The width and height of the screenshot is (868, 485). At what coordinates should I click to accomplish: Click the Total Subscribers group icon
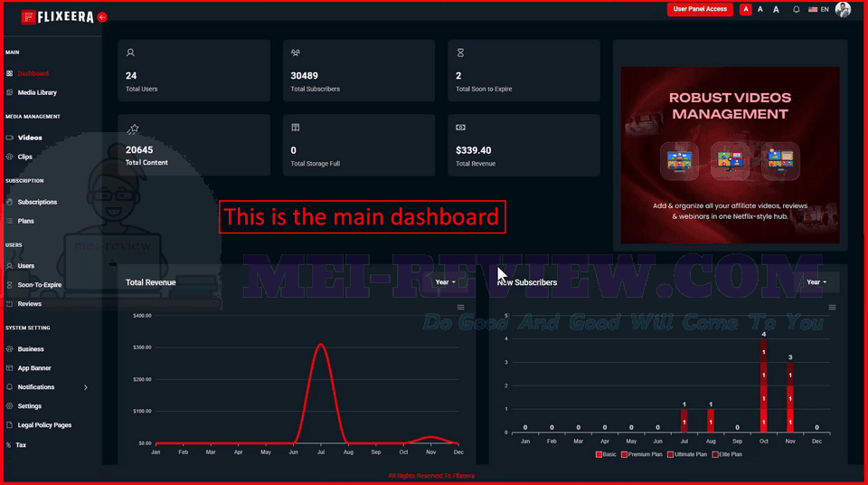[x=296, y=52]
